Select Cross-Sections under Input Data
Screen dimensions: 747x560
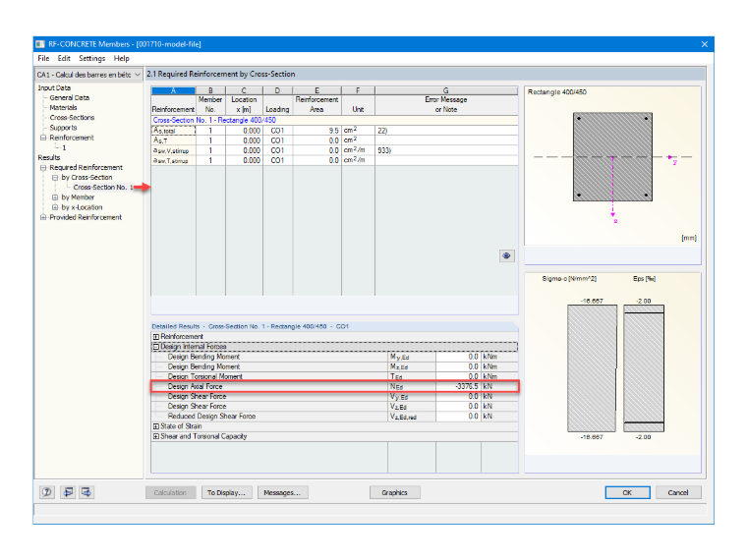72,118
